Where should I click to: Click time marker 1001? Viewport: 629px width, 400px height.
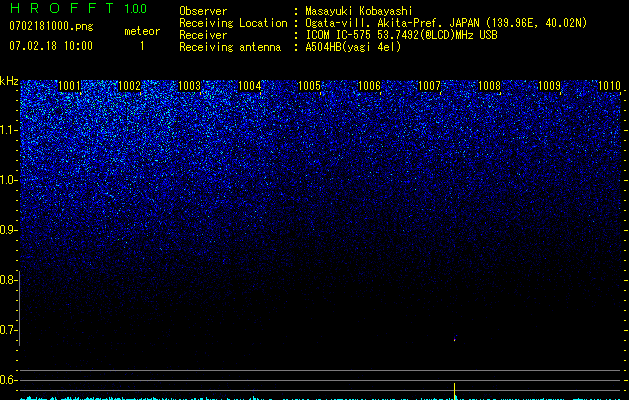[69, 86]
